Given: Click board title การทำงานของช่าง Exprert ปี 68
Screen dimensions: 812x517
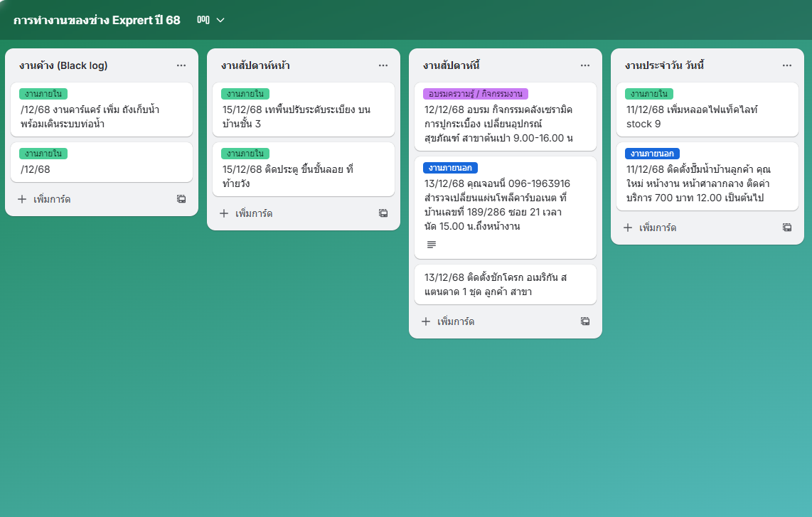Looking at the screenshot, I should pos(97,20).
